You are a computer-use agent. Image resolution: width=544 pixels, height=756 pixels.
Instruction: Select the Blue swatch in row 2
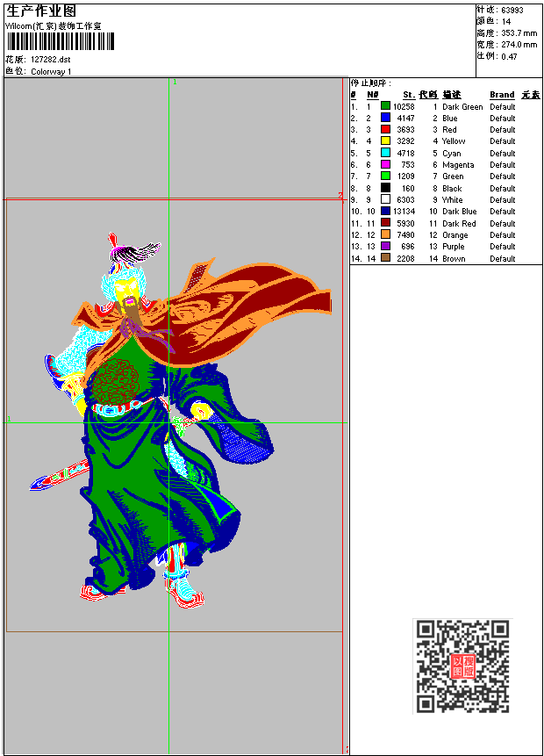[385, 117]
